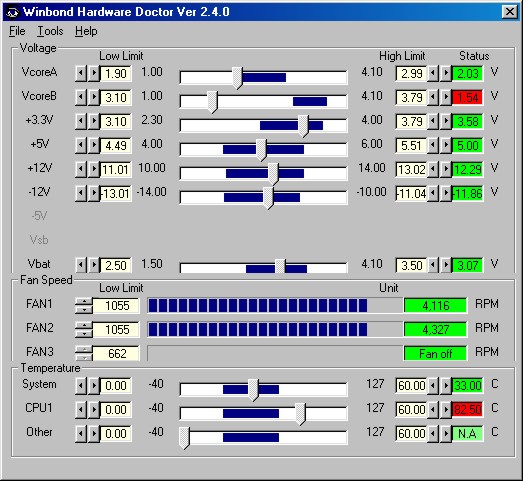The width and height of the screenshot is (523, 481).
Task: Increase VcoreB low limit with right arrow
Action: click(x=94, y=97)
